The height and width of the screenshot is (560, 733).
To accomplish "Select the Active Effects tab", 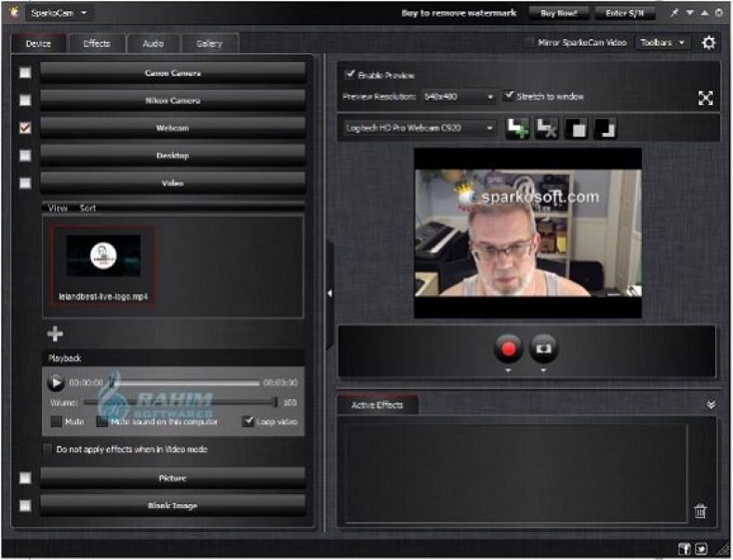I will [378, 405].
